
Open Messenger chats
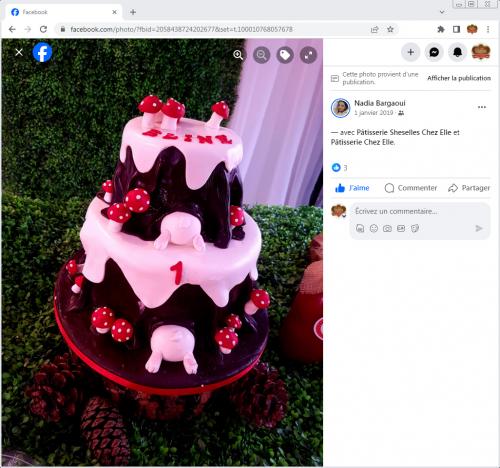pyautogui.click(x=434, y=52)
